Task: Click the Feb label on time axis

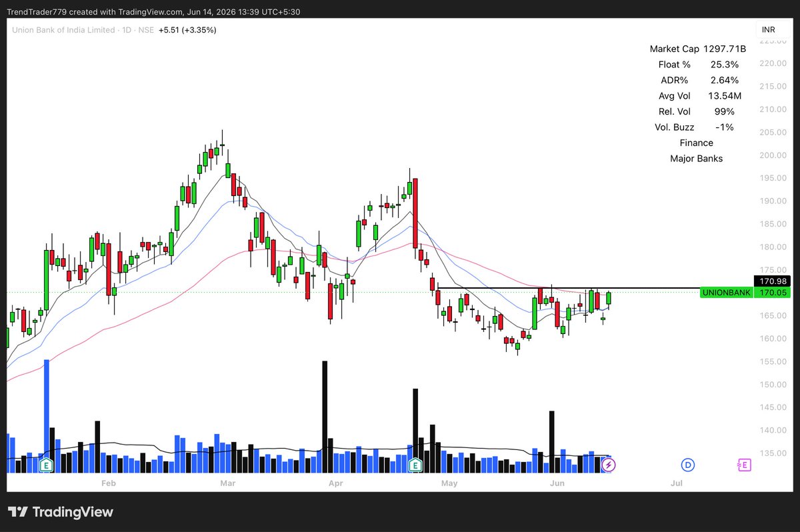Action: (108, 482)
